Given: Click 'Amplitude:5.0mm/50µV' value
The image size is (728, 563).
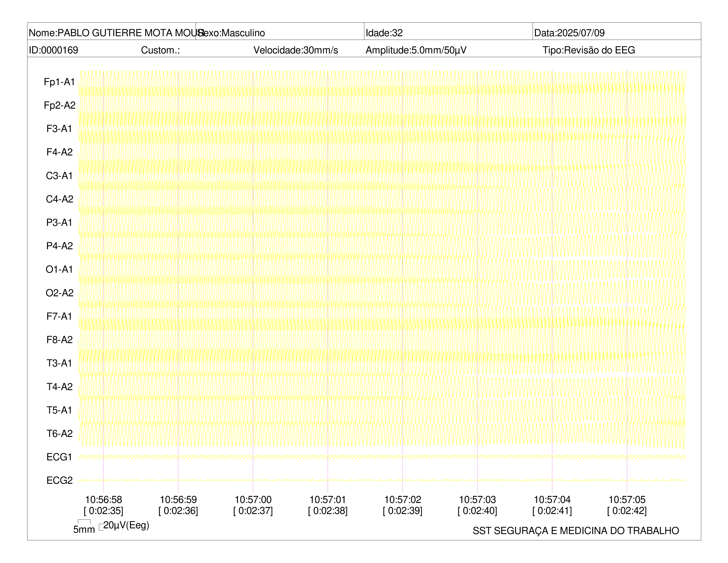Looking at the screenshot, I should (x=416, y=50).
